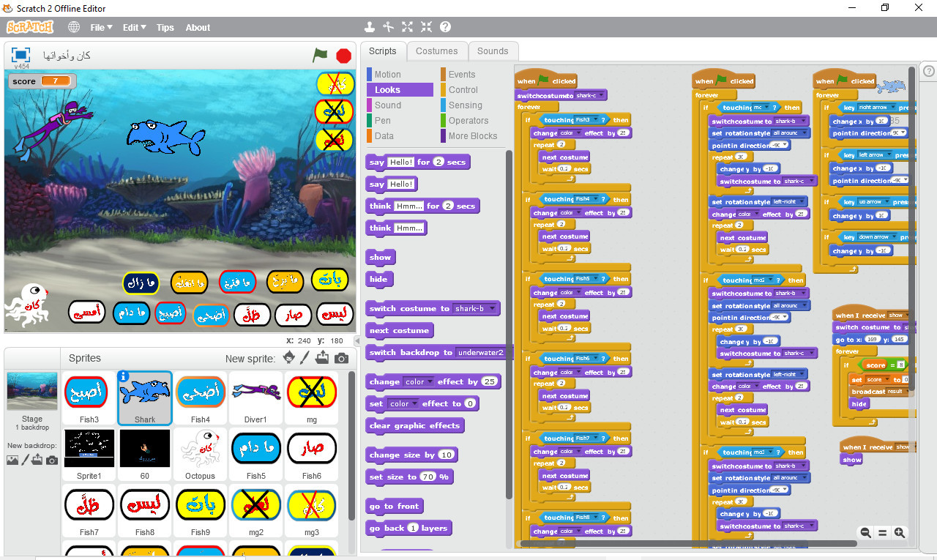
Task: Select the Events block category
Action: coord(472,74)
